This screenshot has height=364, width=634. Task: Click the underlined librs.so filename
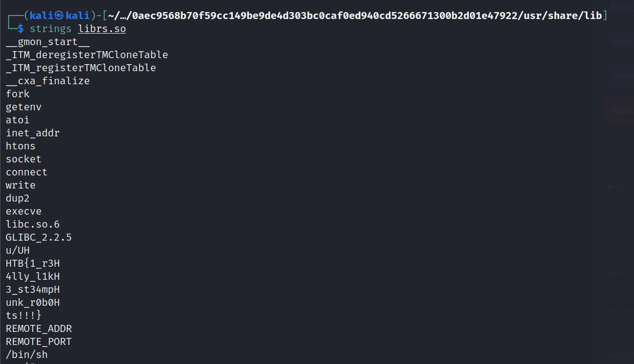(102, 29)
